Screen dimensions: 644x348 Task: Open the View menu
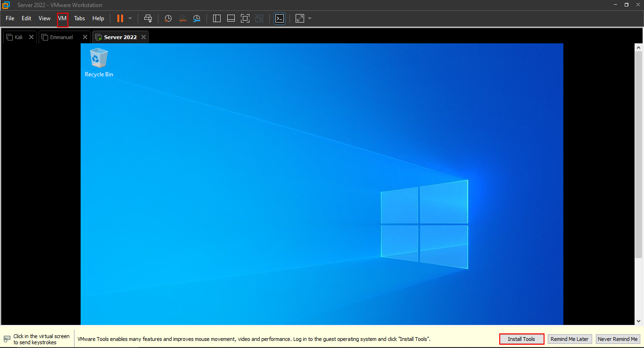(44, 18)
